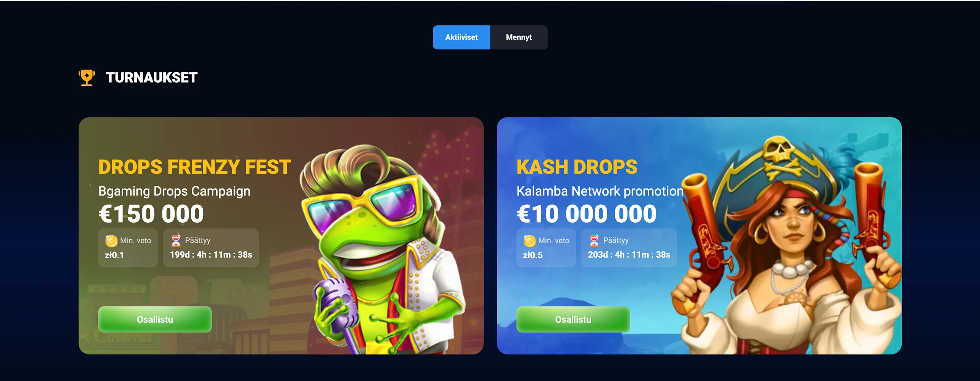Join Drops Frenzy Fest via Osallistu button
This screenshot has height=381, width=980.
tap(155, 319)
